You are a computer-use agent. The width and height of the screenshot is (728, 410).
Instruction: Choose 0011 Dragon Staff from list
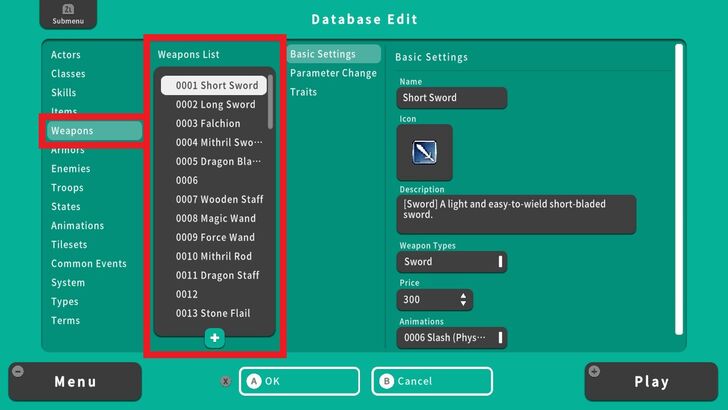click(216, 276)
